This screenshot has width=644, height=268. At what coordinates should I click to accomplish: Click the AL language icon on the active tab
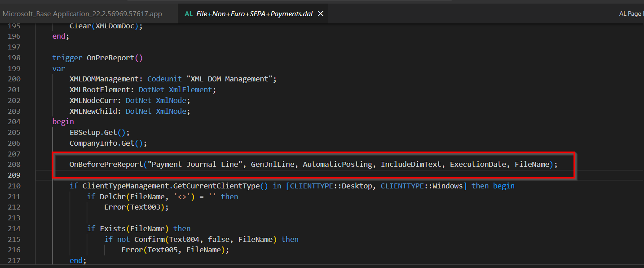(188, 13)
